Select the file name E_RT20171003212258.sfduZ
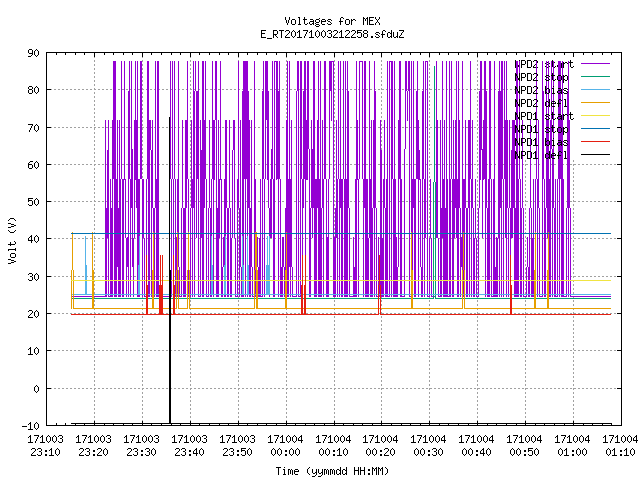Image resolution: width=640 pixels, height=480 pixels. (332, 34)
